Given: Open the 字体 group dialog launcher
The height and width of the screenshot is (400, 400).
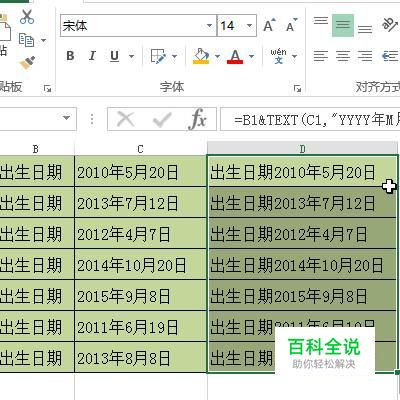Looking at the screenshot, I should (x=297, y=88).
